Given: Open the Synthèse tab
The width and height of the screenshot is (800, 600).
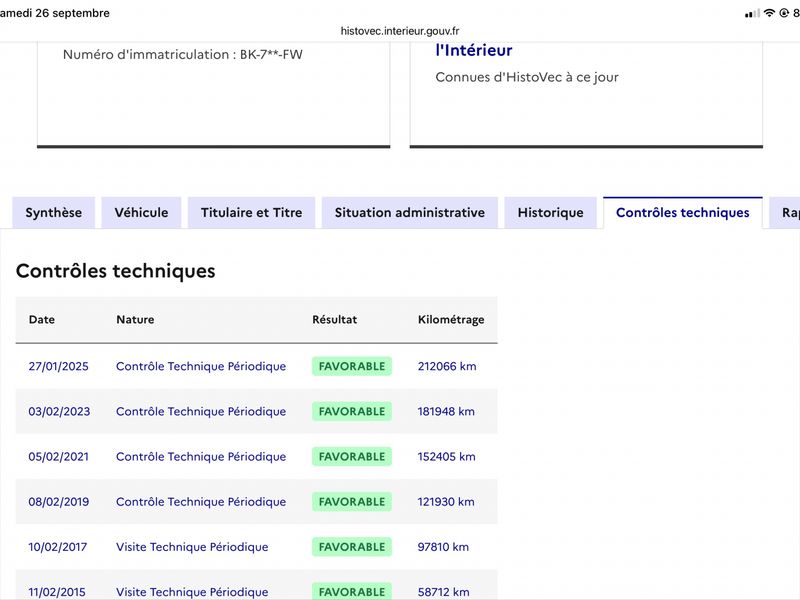Looking at the screenshot, I should coord(54,212).
